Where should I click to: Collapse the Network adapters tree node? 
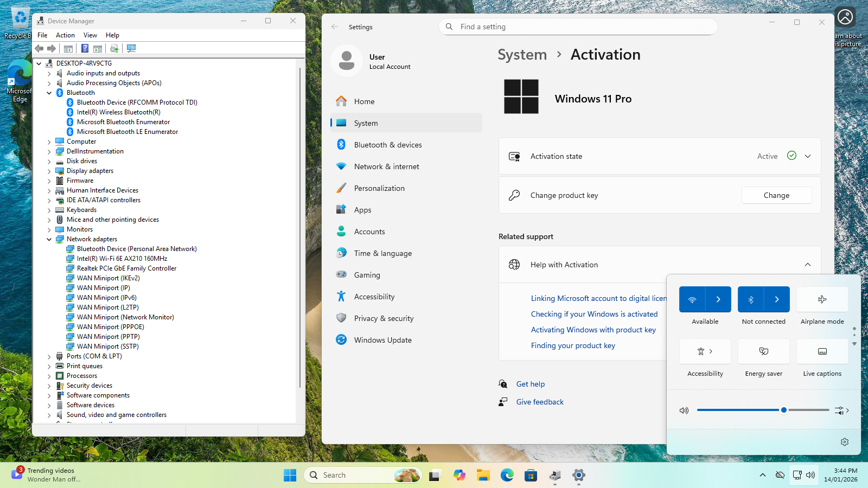49,239
